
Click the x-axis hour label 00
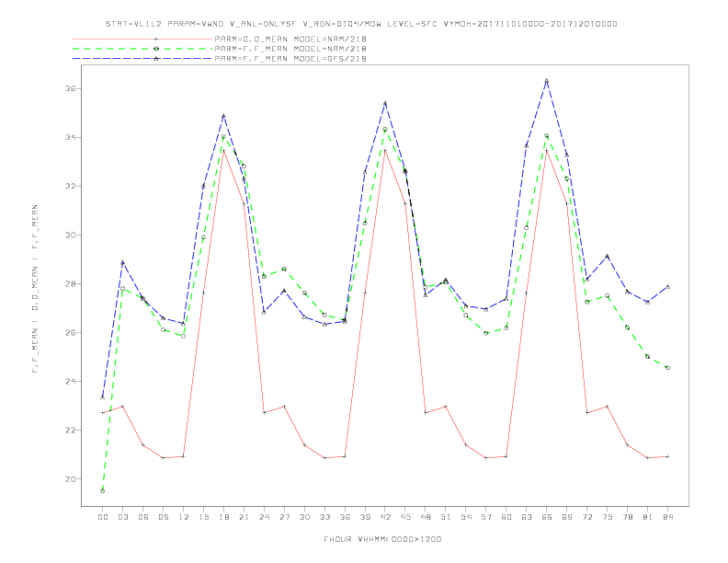pyautogui.click(x=103, y=517)
